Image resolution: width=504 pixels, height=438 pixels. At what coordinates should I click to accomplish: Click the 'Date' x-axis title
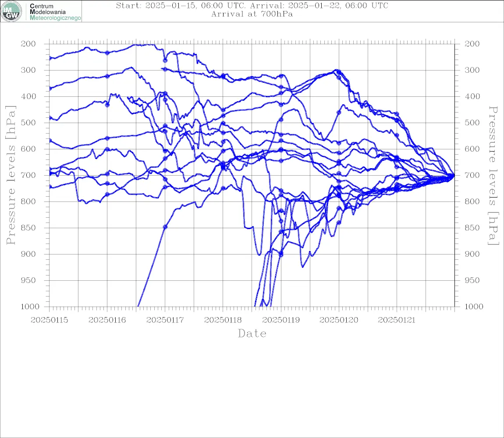[x=252, y=334]
